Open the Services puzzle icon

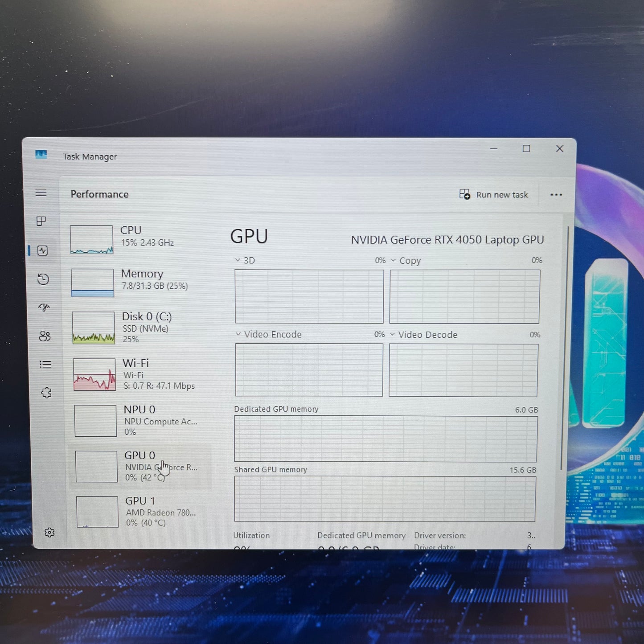(x=46, y=393)
